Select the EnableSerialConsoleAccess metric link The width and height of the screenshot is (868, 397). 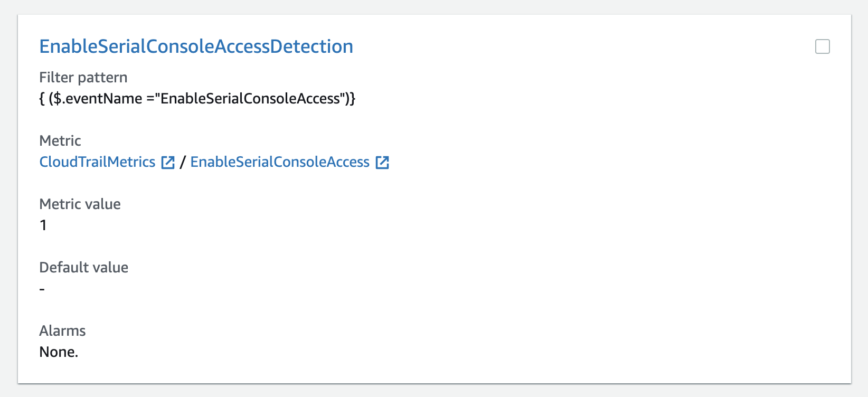[x=280, y=162]
